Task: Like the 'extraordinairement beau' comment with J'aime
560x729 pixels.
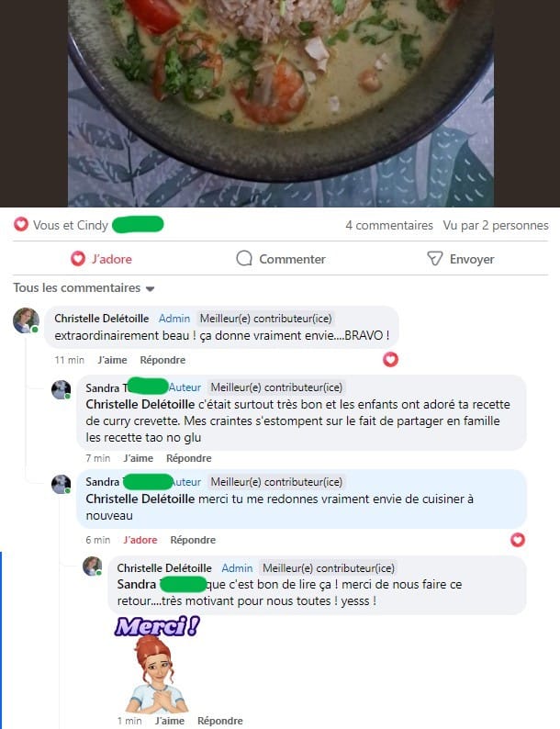Action: [113, 360]
